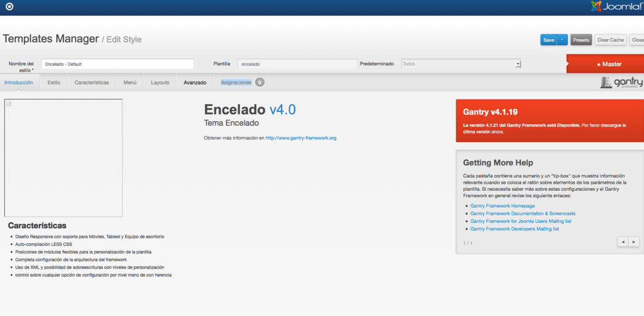644x316 pixels.
Task: Expand the Predeterminado dropdown
Action: 461,64
